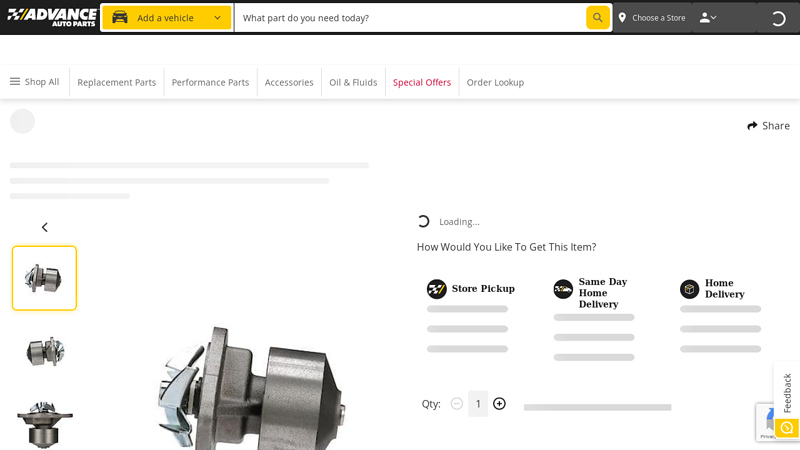Click the previous image chevron arrow
Screen dimensions: 800x450
click(44, 227)
